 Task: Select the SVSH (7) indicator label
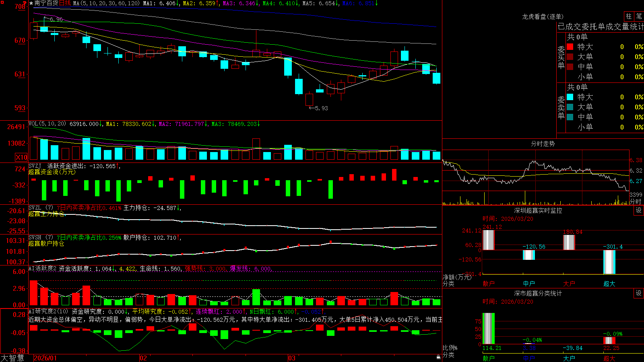(41, 238)
